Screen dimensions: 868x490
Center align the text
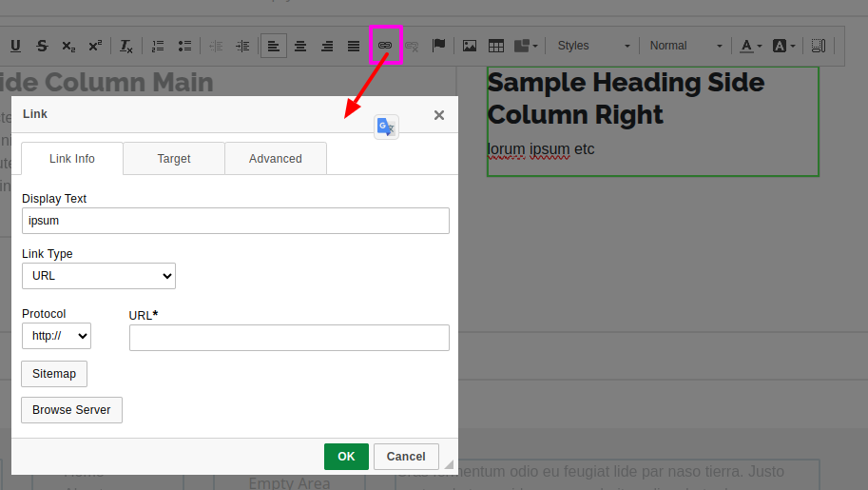click(x=300, y=46)
